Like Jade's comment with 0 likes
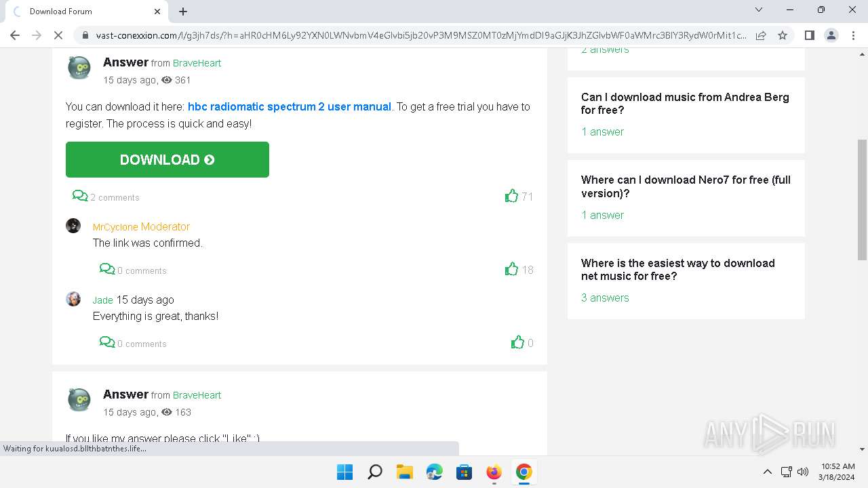This screenshot has width=868, height=488. 517,342
